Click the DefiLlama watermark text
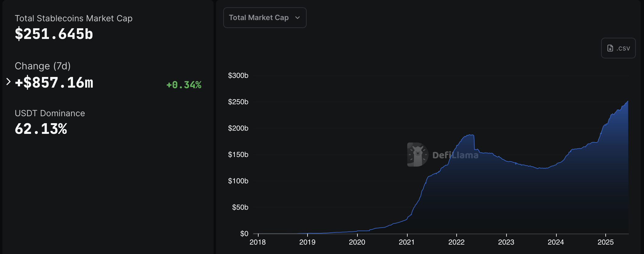 coord(455,155)
